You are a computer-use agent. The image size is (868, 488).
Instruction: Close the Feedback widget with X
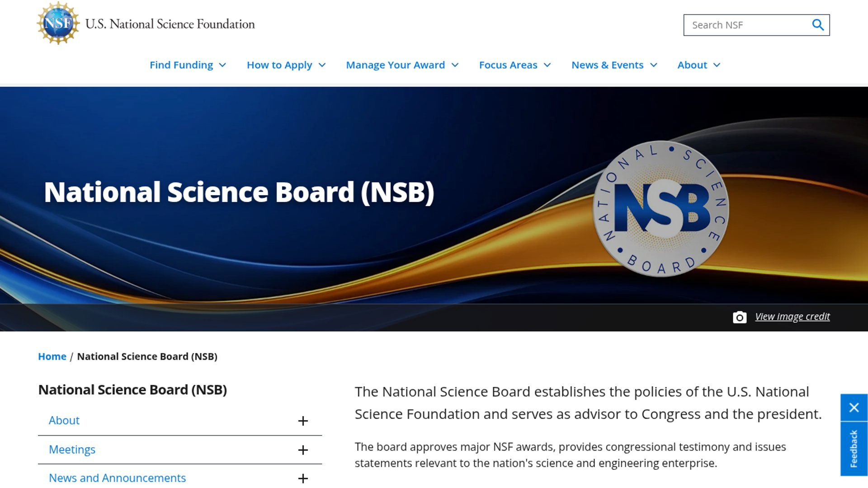click(854, 408)
